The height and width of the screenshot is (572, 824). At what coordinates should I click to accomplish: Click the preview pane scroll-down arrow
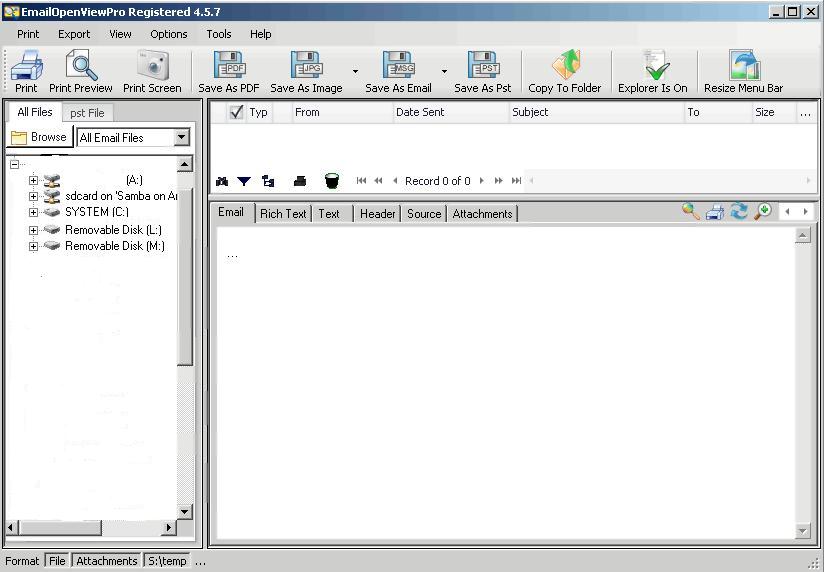803,531
